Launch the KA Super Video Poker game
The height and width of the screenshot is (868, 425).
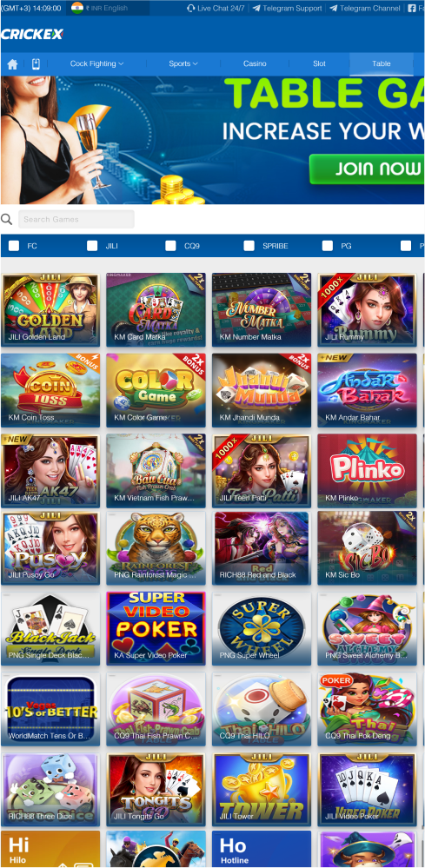(x=156, y=628)
